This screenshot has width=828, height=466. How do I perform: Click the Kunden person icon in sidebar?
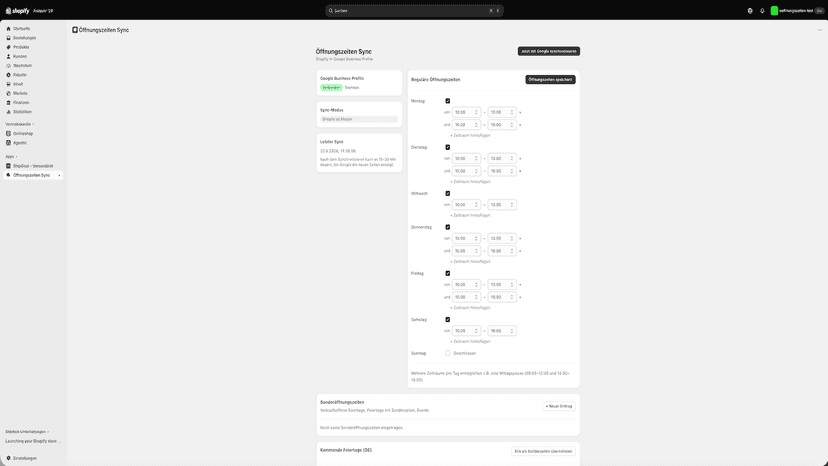pos(8,57)
